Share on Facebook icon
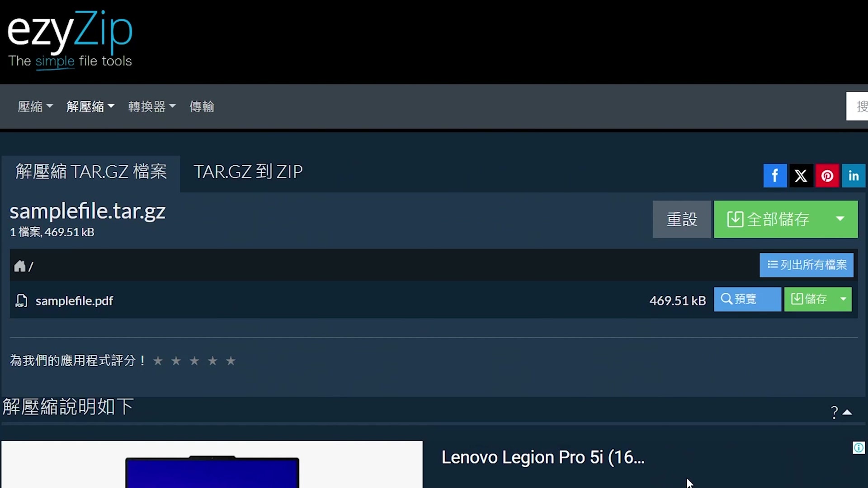The height and width of the screenshot is (488, 868). click(x=775, y=176)
